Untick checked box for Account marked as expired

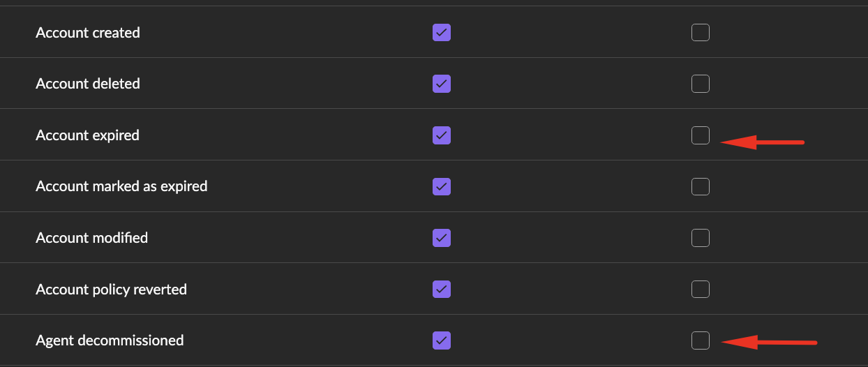click(x=442, y=186)
